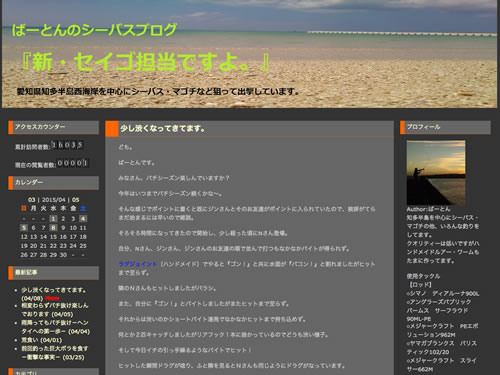
Task: Click the profile photo thumbnail
Action: click(436, 173)
